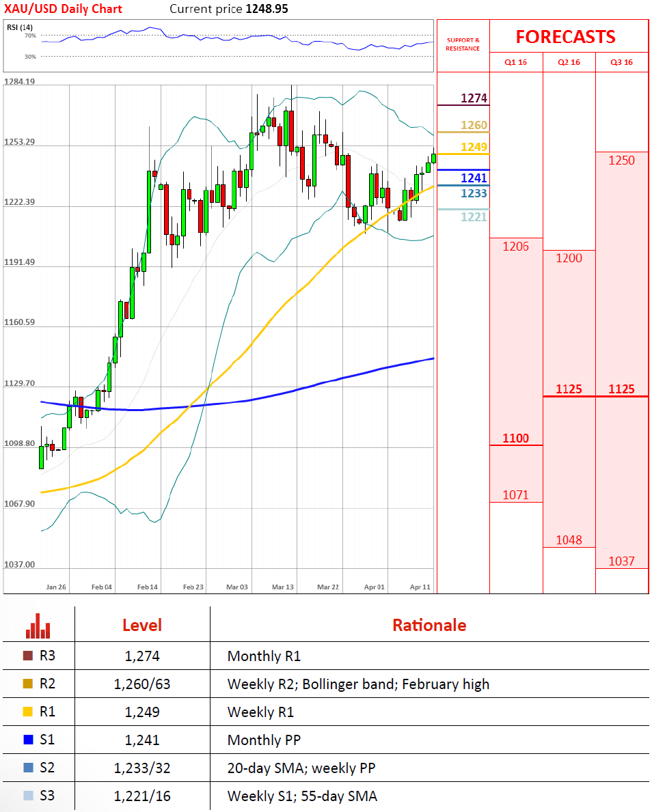Click the Q1 16 bold median value 1100
Screen dimensions: 652x812
[515, 438]
